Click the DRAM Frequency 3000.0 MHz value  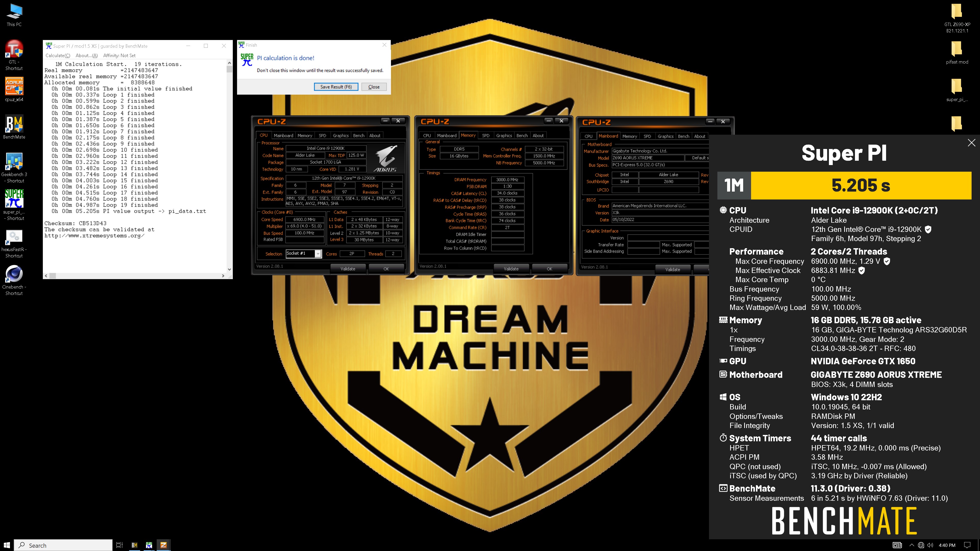[507, 180]
